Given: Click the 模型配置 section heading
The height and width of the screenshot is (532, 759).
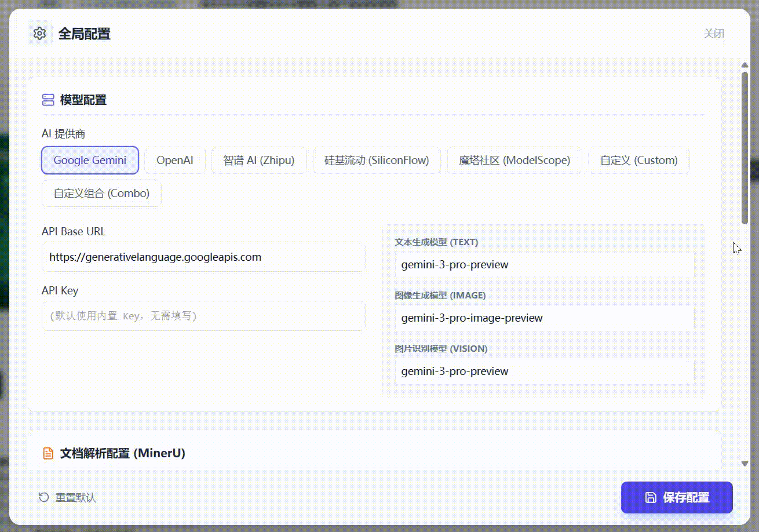Looking at the screenshot, I should pyautogui.click(x=83, y=100).
